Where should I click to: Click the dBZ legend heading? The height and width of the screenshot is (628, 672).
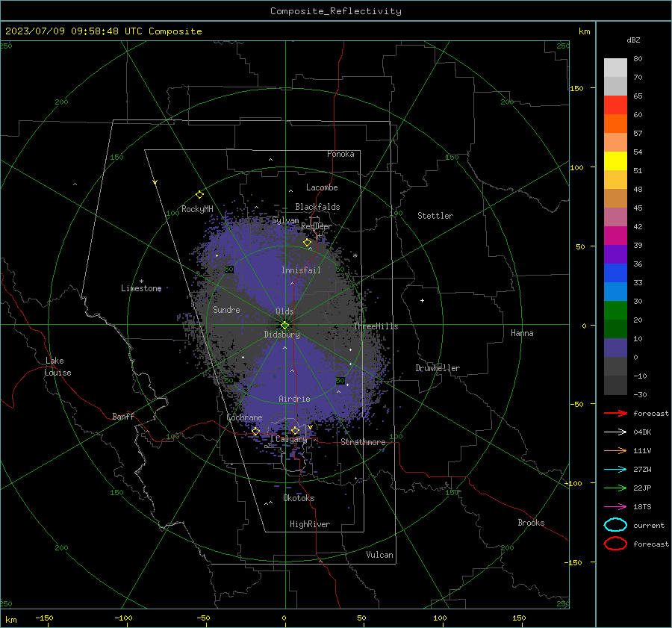tap(633, 40)
